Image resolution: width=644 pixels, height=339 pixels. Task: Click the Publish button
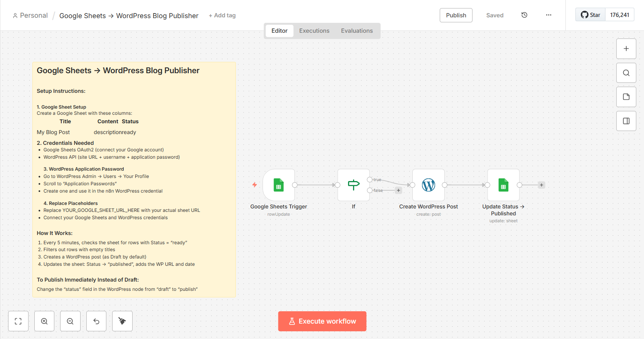pyautogui.click(x=456, y=15)
